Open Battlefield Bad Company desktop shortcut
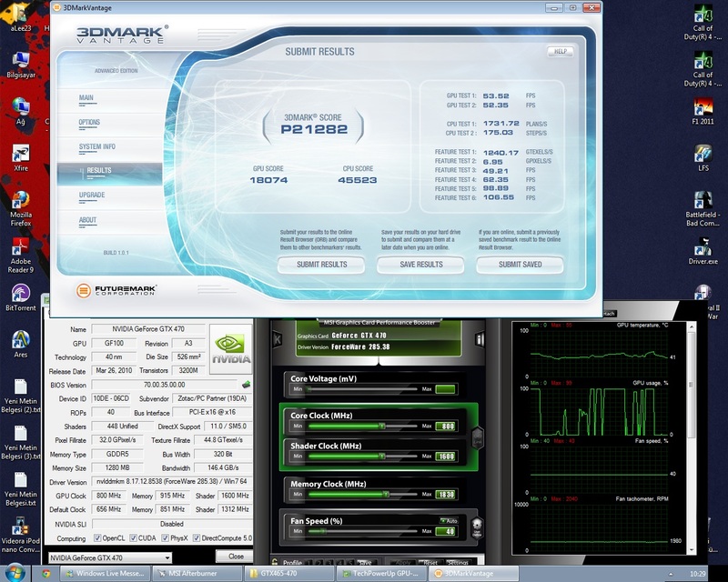The image size is (728, 582). point(703,208)
